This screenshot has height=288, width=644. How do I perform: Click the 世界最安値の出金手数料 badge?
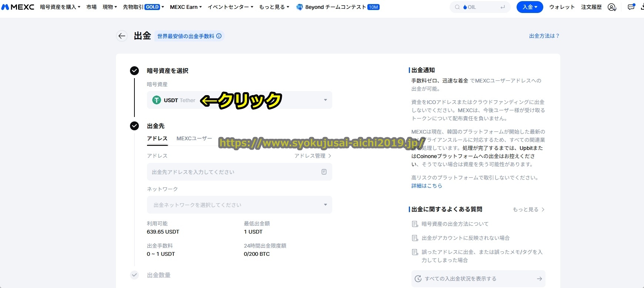(189, 36)
